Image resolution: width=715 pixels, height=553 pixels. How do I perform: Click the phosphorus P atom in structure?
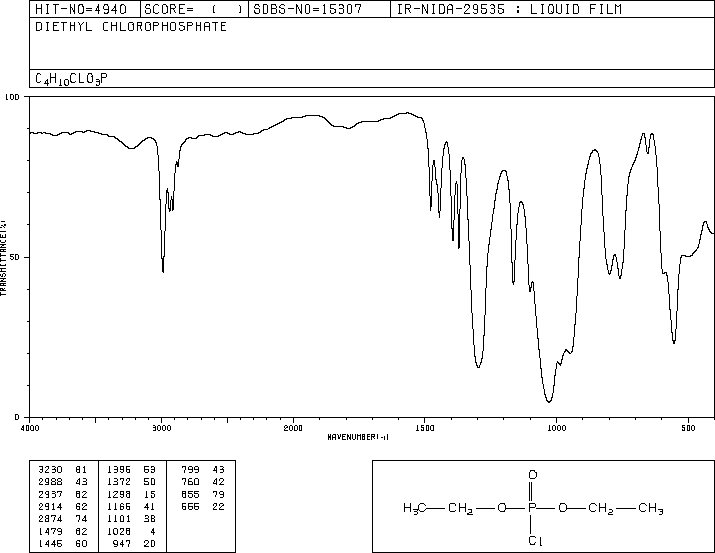coord(531,508)
